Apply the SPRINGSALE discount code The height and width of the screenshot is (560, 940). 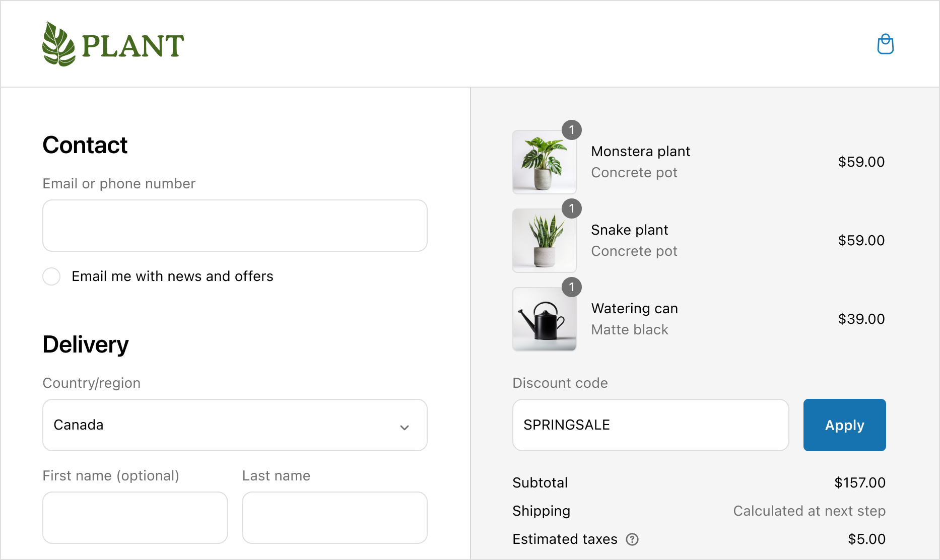point(844,425)
